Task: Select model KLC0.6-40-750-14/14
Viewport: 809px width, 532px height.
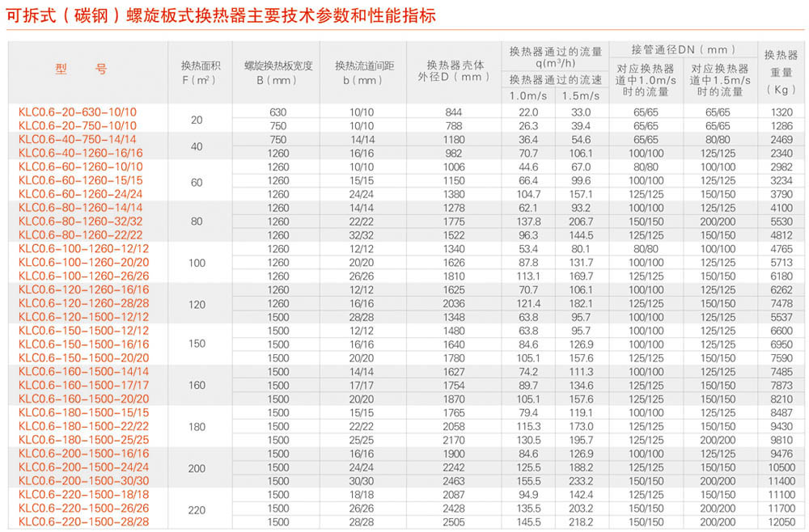Action: pyautogui.click(x=78, y=139)
